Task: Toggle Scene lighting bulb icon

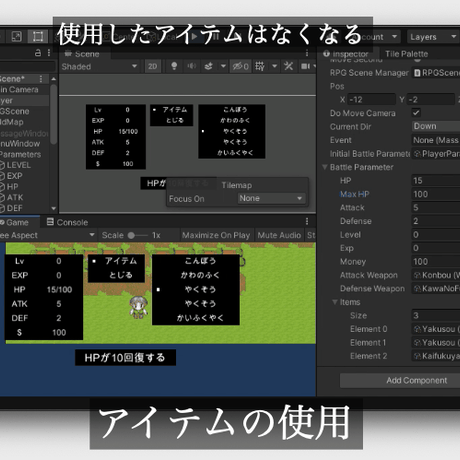Action: click(174, 66)
